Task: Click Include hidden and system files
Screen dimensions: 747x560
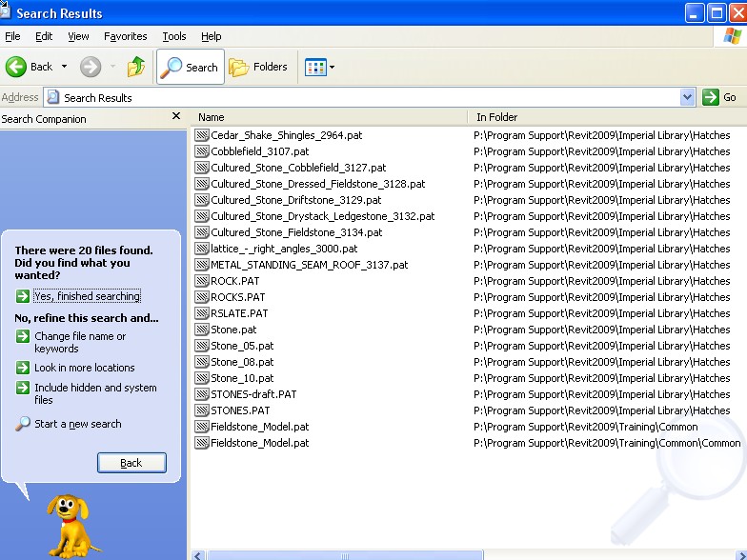Action: coord(95,394)
